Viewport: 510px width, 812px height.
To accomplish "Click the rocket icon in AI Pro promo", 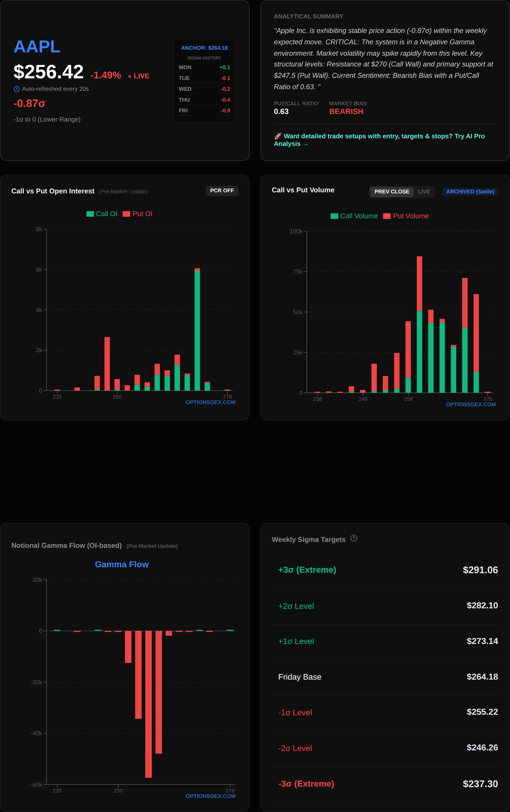I will 278,136.
